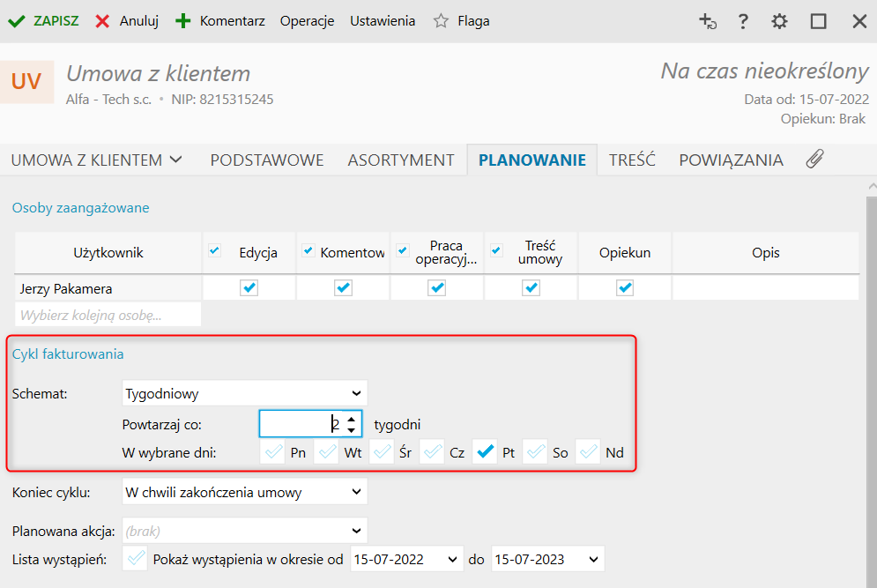Uncheck the Pt weekday checkbox
The image size is (877, 588).
tap(484, 452)
